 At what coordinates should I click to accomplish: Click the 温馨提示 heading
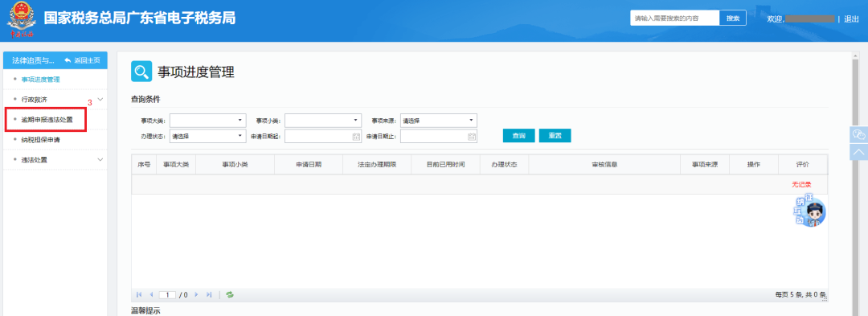145,311
